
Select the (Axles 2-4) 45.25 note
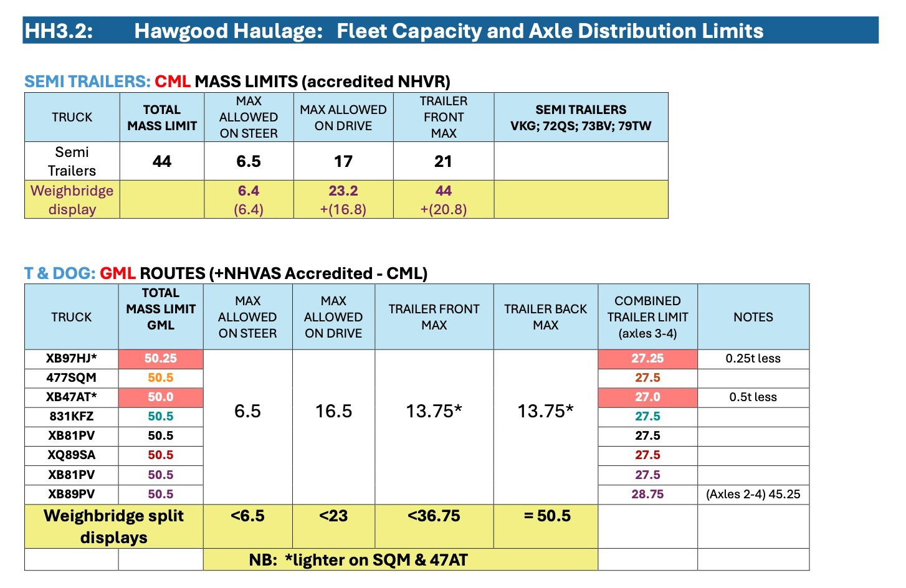click(753, 495)
